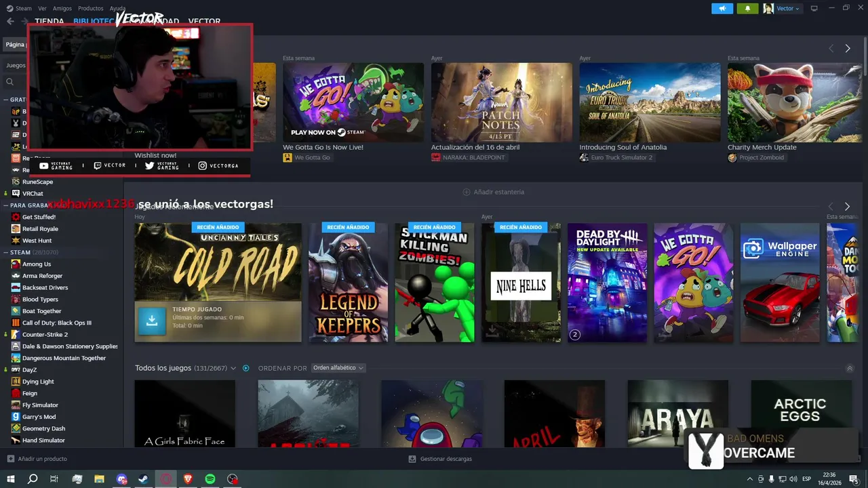Collapse the Todos los juegos section
The image size is (868, 488).
point(850,368)
